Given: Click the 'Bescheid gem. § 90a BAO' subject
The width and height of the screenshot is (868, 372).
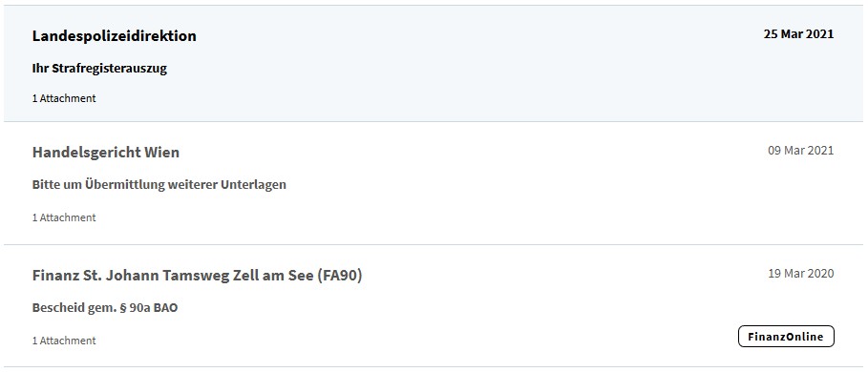Looking at the screenshot, I should point(105,308).
